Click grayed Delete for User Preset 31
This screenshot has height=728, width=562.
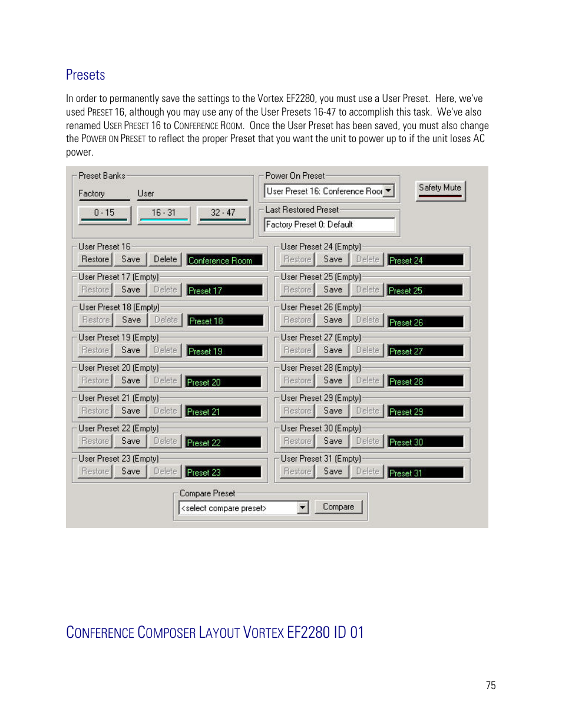(368, 472)
